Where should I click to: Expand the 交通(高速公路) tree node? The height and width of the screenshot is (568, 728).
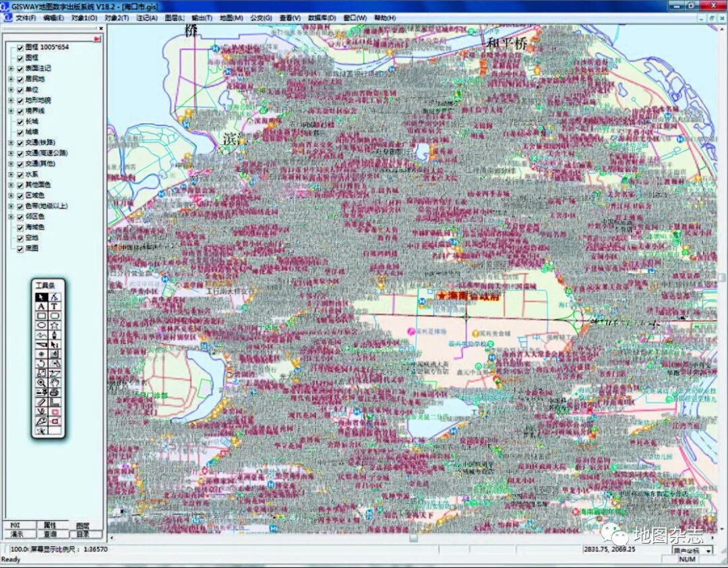11,153
